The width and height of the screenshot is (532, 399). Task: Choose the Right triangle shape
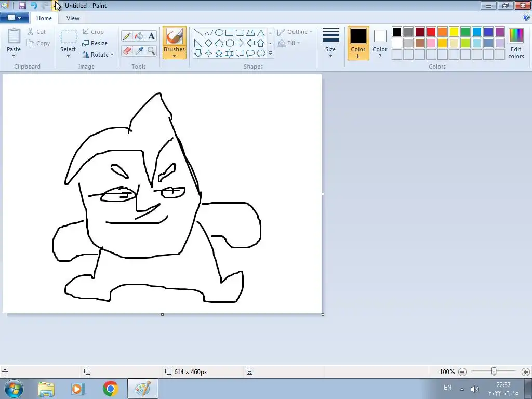tap(198, 43)
